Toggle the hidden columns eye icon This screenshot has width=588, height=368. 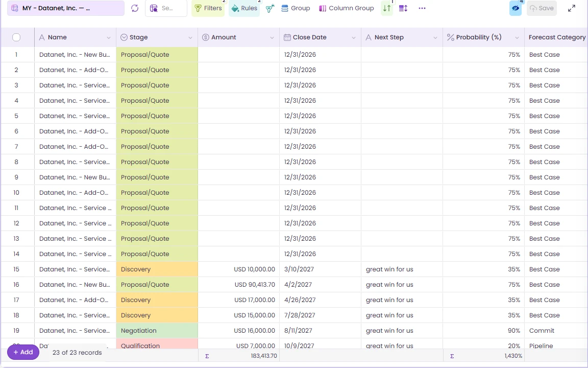[516, 8]
